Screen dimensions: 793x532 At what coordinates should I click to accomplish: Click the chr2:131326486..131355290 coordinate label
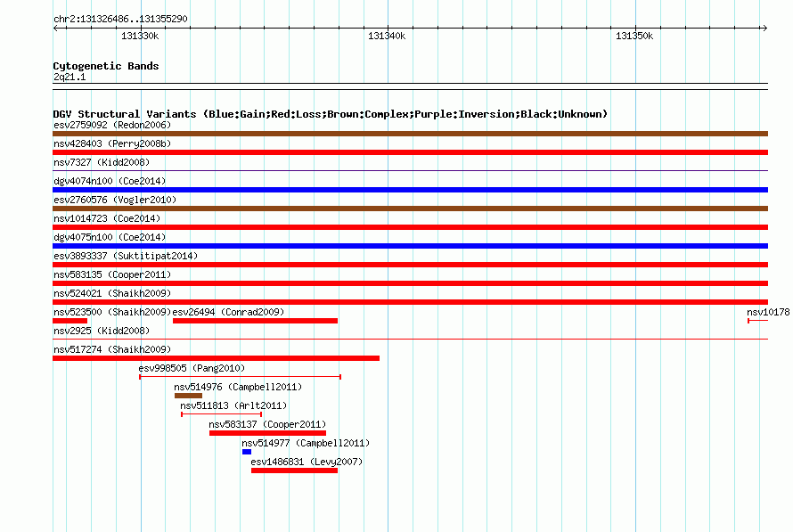pyautogui.click(x=120, y=19)
